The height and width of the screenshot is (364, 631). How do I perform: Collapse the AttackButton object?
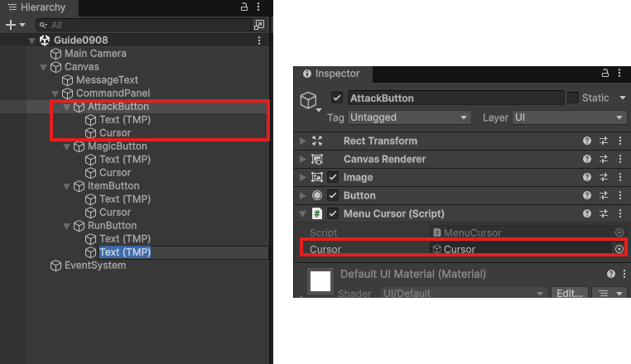coord(67,107)
